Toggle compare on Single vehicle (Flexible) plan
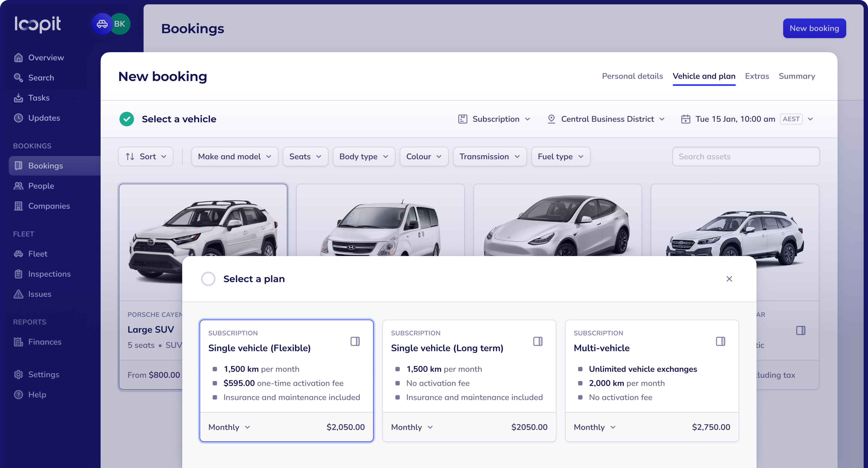Screen dimensions: 868x468 (355, 341)
